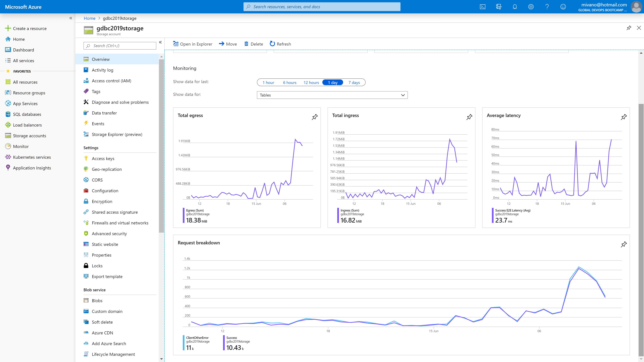The width and height of the screenshot is (644, 362).
Task: Select the 7 days time range
Action: 354,82
